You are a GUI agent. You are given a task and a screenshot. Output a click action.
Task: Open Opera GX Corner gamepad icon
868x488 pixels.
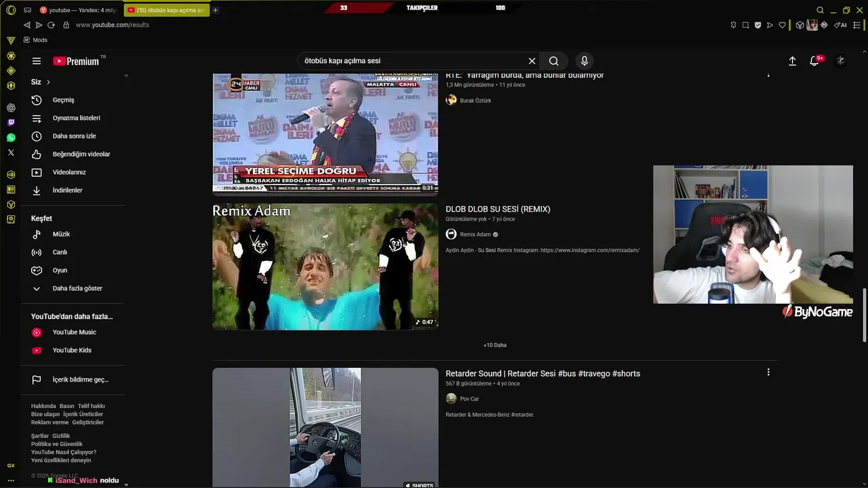27,10
